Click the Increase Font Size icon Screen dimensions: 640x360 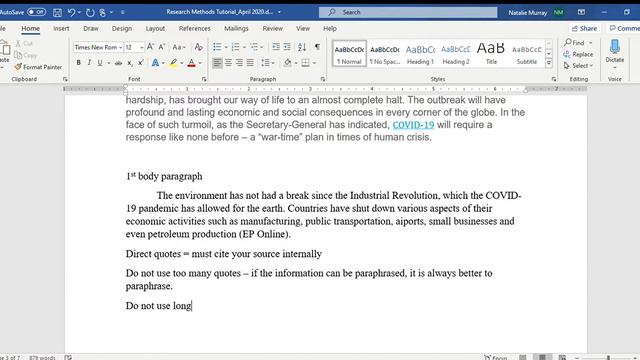click(x=150, y=47)
